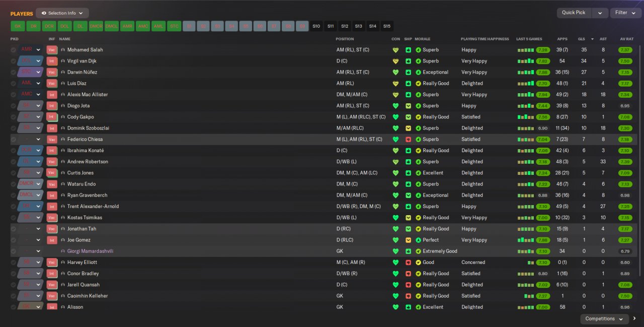
Task: Click Wataru Endo's sharpness icon
Action: (x=408, y=184)
